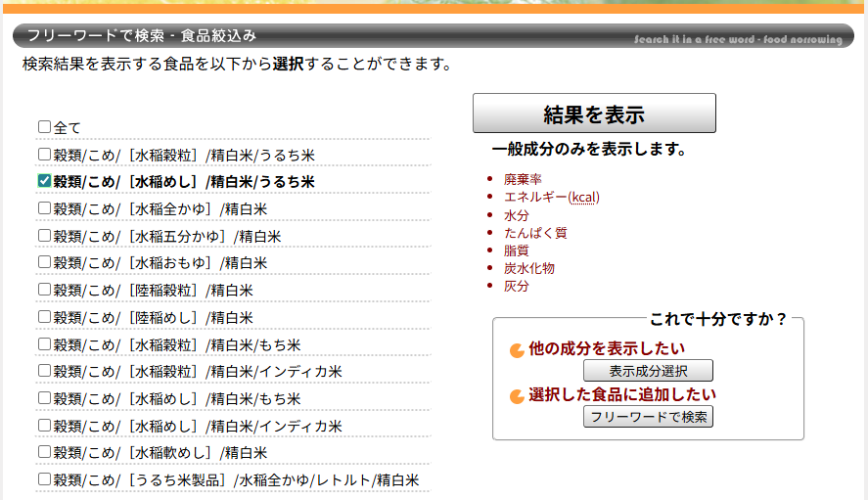868x500 pixels.
Task: Open 表示成分選択 button
Action: 648,371
